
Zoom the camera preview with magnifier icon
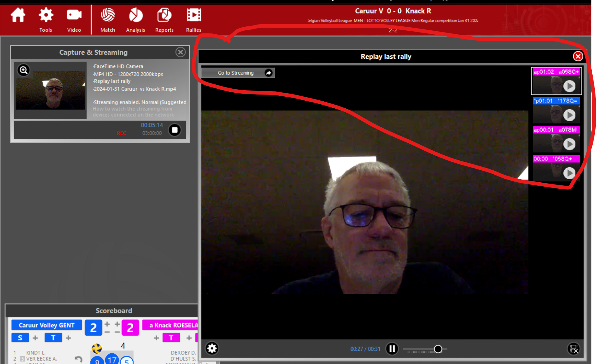pyautogui.click(x=24, y=70)
